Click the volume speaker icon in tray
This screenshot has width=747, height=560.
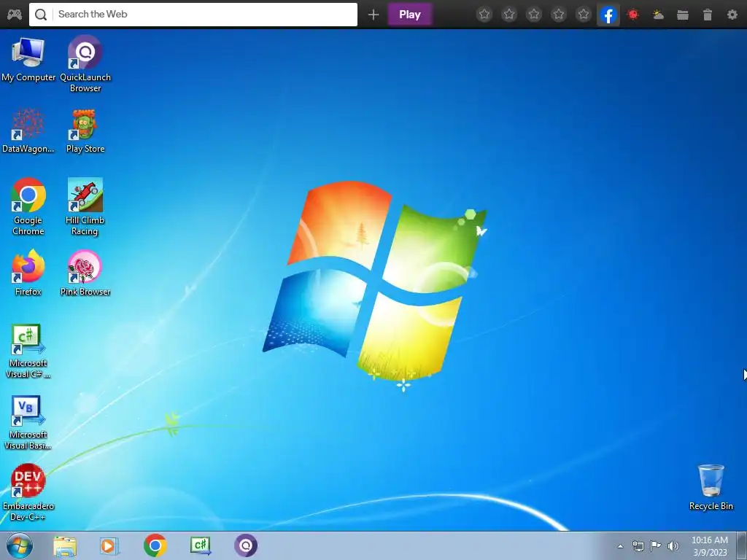click(673, 546)
